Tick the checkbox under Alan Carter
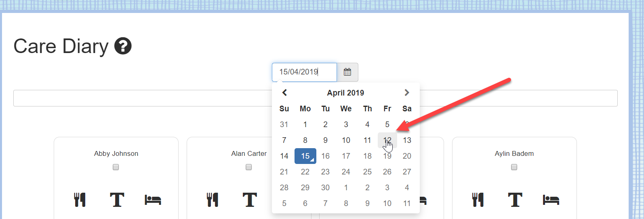 click(x=249, y=167)
